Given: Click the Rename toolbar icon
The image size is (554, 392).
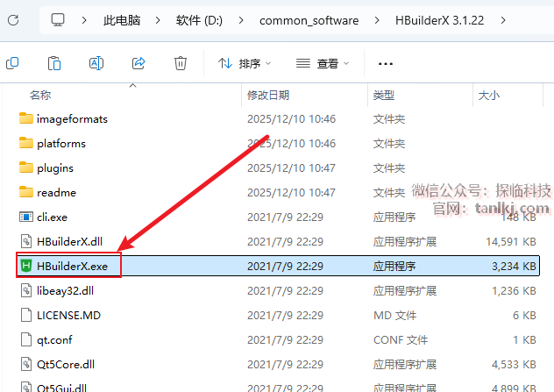Looking at the screenshot, I should pos(96,63).
